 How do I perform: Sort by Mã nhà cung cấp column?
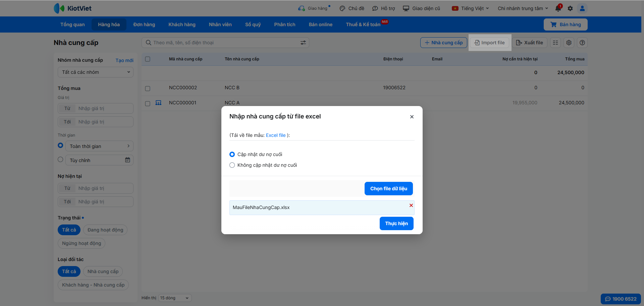(185, 59)
